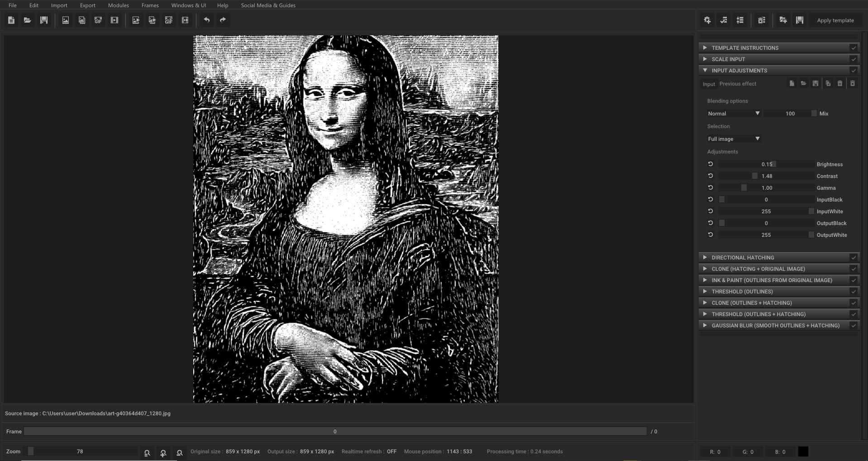Disable the DIRECTIONAL HATCHING effect checkbox

[x=854, y=257]
